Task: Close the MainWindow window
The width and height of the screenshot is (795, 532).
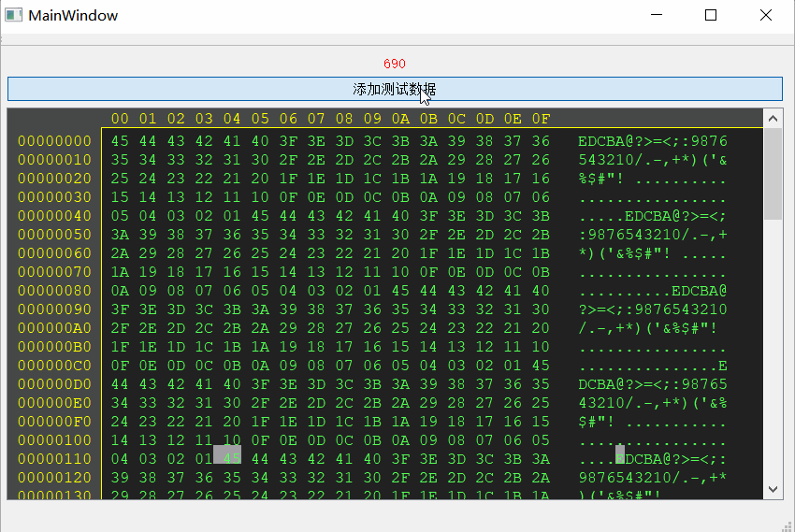Action: (766, 15)
